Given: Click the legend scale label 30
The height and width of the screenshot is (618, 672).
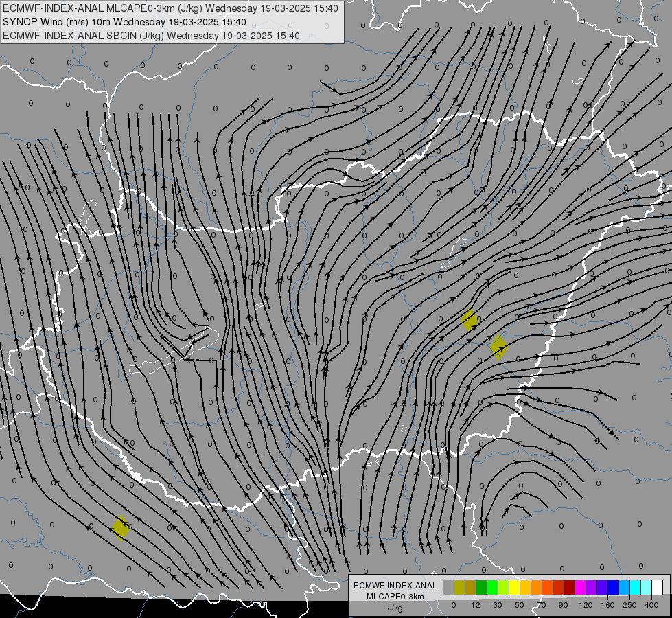Looking at the screenshot, I should tap(498, 605).
